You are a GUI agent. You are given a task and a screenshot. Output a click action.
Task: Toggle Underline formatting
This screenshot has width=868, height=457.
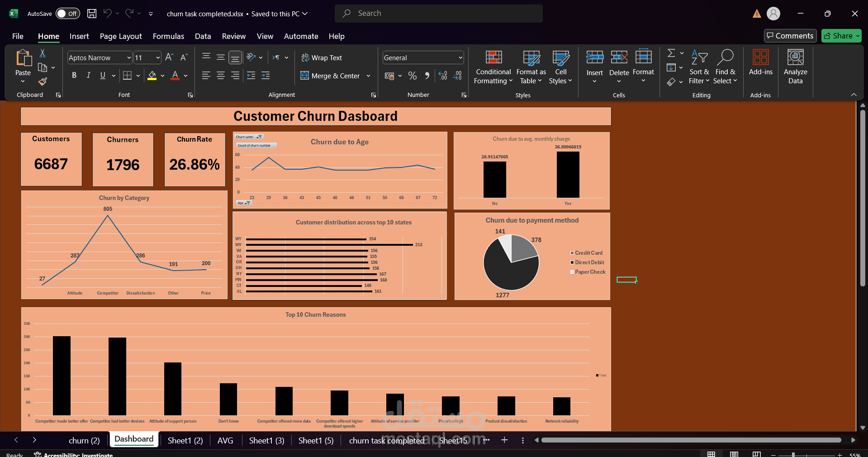tap(103, 76)
